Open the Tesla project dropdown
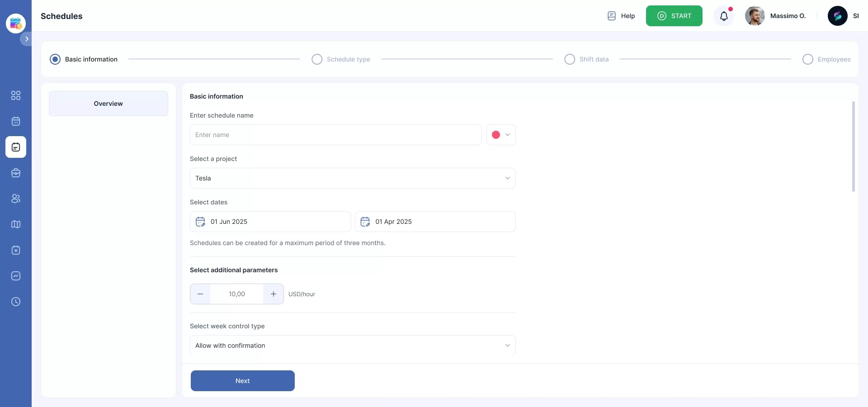Image resolution: width=868 pixels, height=407 pixels. pos(352,178)
